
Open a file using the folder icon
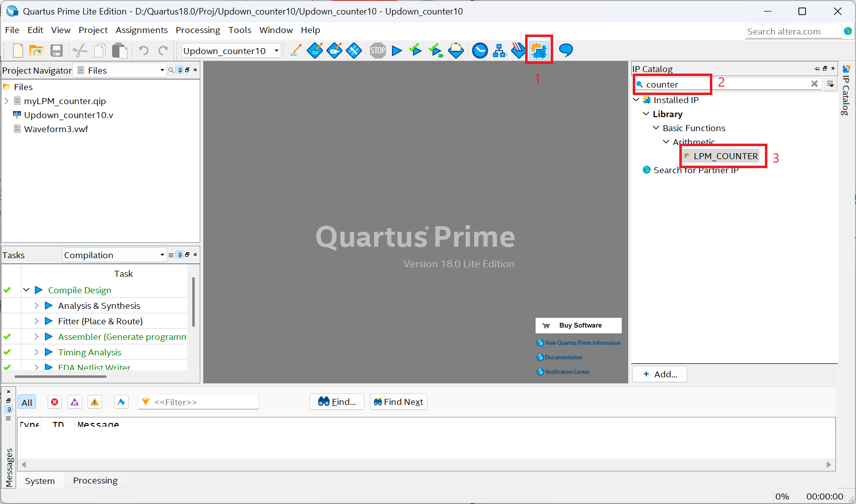tap(37, 51)
